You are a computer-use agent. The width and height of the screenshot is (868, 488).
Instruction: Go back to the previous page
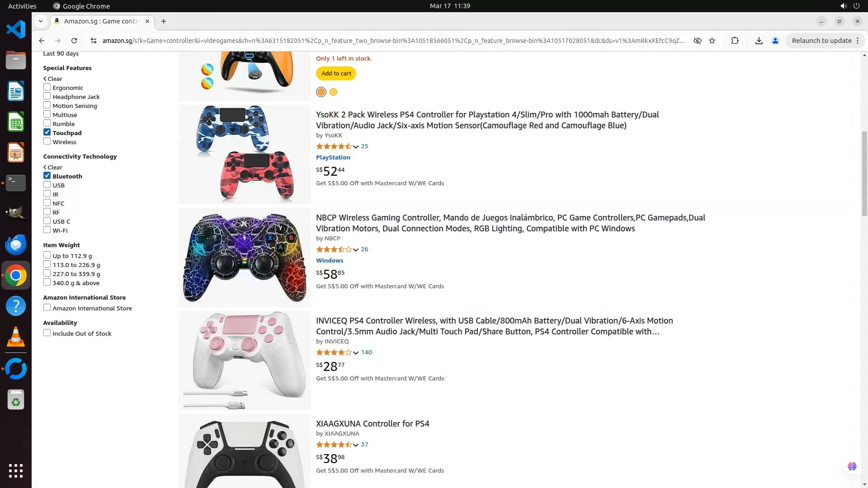tap(42, 41)
